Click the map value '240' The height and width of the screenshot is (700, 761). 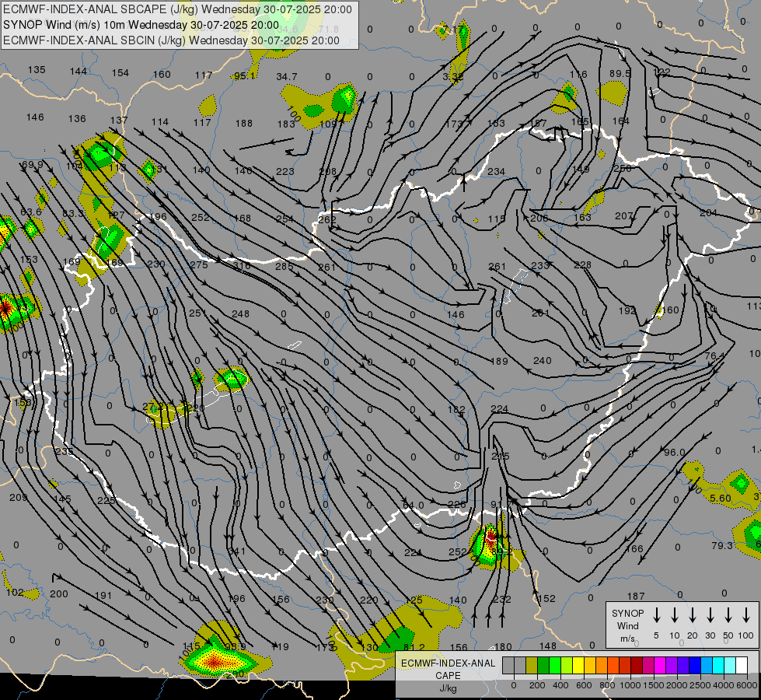[x=542, y=360]
